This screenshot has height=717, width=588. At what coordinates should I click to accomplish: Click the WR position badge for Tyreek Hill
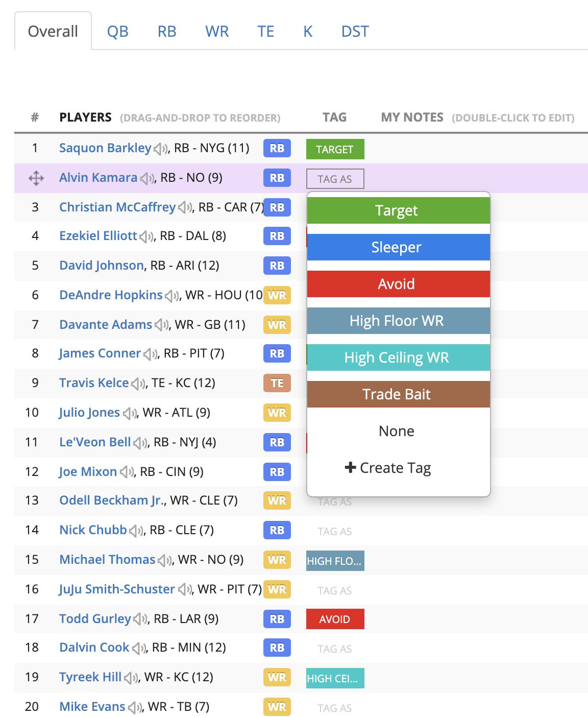tap(277, 677)
